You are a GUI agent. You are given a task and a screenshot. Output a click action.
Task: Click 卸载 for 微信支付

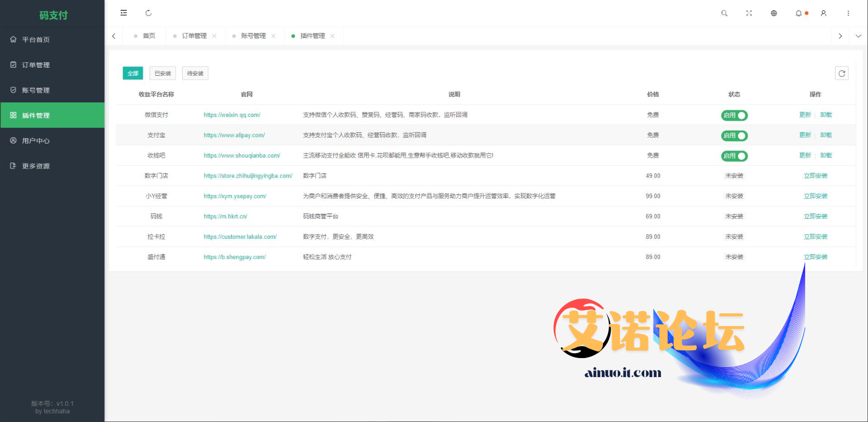point(826,115)
